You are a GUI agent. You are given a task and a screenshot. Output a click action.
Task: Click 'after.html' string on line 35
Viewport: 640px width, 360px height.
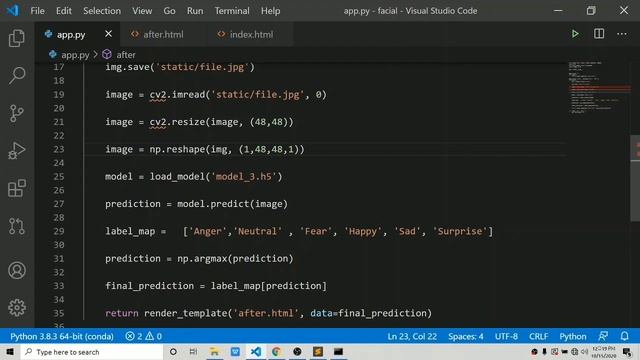point(266,313)
